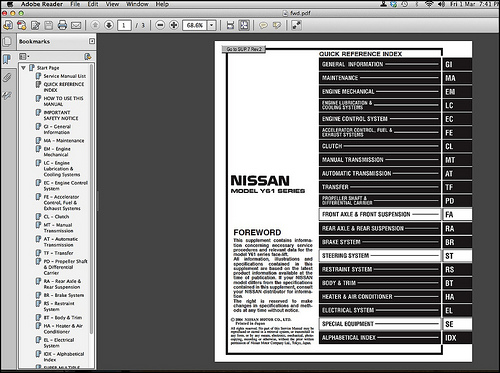Collapse the Start Page bookmark tree
This screenshot has height=373, width=500.
(24, 68)
